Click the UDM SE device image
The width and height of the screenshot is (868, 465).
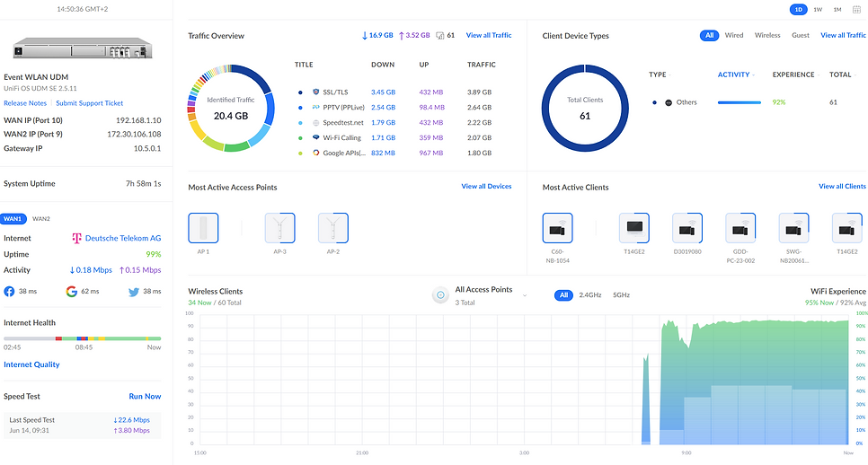pos(83,48)
